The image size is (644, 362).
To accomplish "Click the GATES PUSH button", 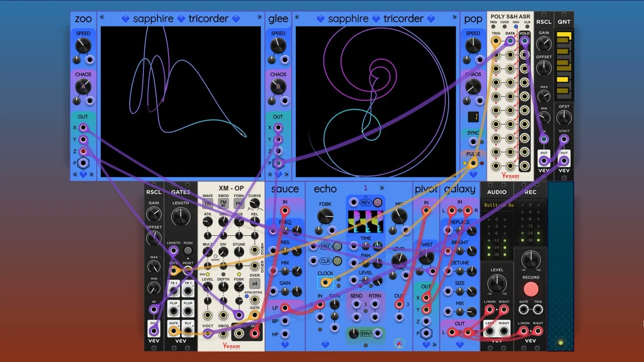I will click(188, 250).
